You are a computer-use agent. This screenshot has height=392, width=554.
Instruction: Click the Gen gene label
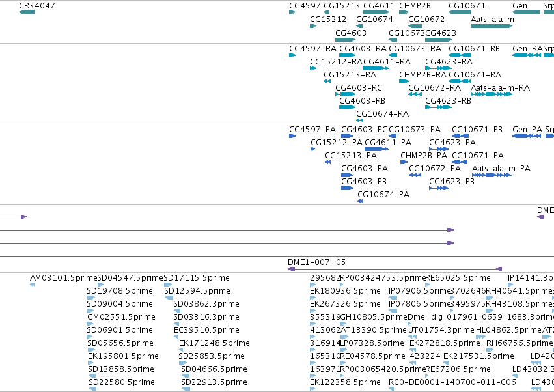[x=519, y=6]
